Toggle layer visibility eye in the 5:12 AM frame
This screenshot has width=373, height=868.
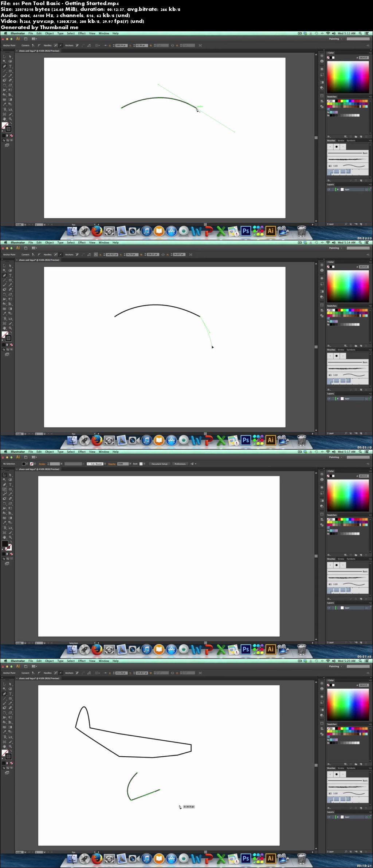tap(329, 189)
